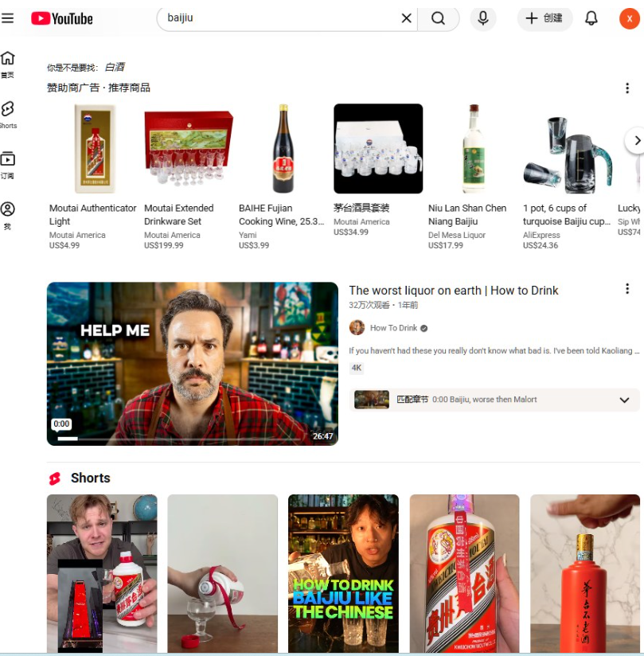The height and width of the screenshot is (656, 644).
Task: Click the magnifier search button
Action: [438, 18]
